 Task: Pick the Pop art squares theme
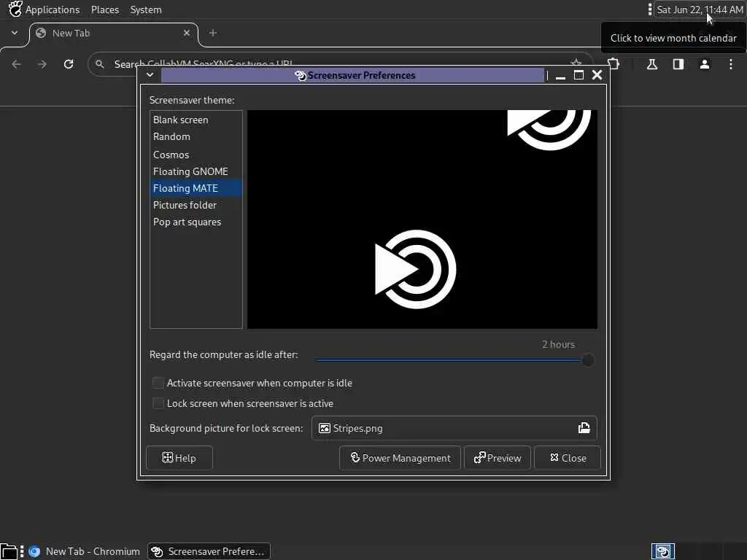[196, 222]
